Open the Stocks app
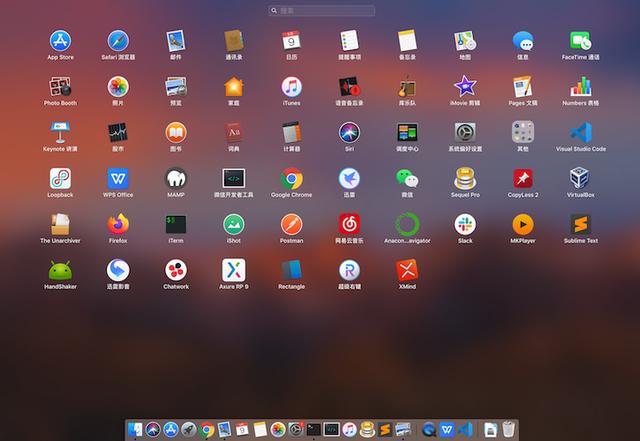 click(118, 132)
